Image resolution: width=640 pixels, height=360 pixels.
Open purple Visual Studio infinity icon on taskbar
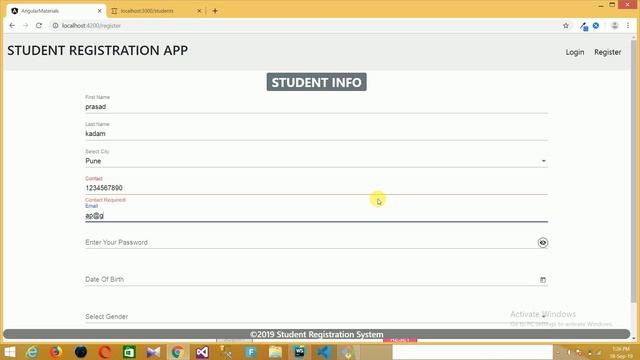pyautogui.click(x=153, y=352)
